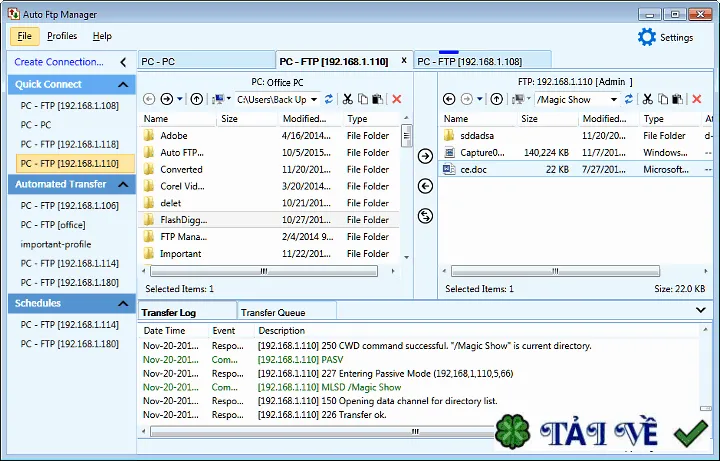Navigate back in the FTP pane
This screenshot has height=461, width=720.
tap(449, 99)
